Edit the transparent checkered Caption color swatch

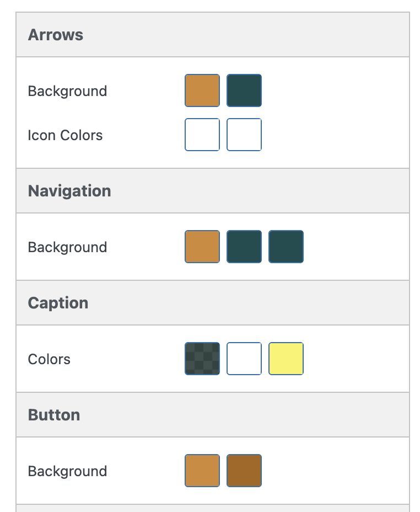pyautogui.click(x=202, y=359)
